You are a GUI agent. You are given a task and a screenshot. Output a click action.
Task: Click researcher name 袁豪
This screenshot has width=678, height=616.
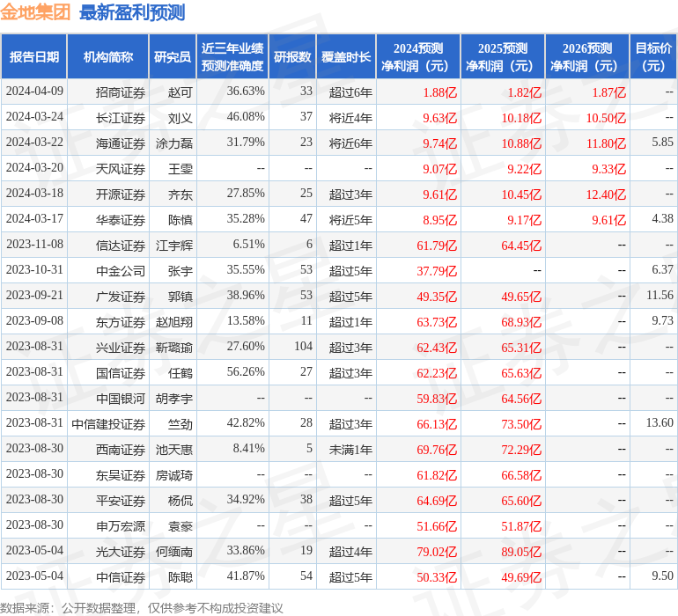[180, 525]
